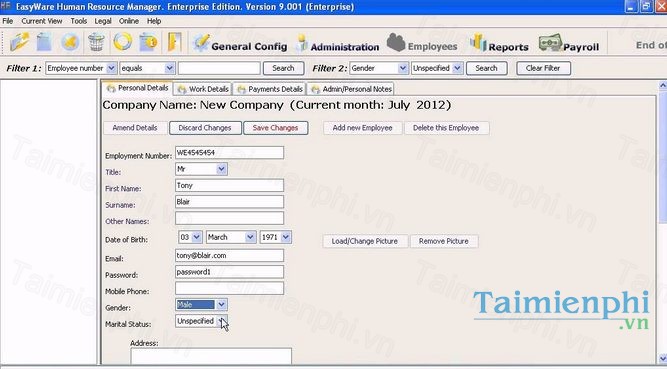
Task: Click the empty Mobile Phone field
Action: (229, 288)
